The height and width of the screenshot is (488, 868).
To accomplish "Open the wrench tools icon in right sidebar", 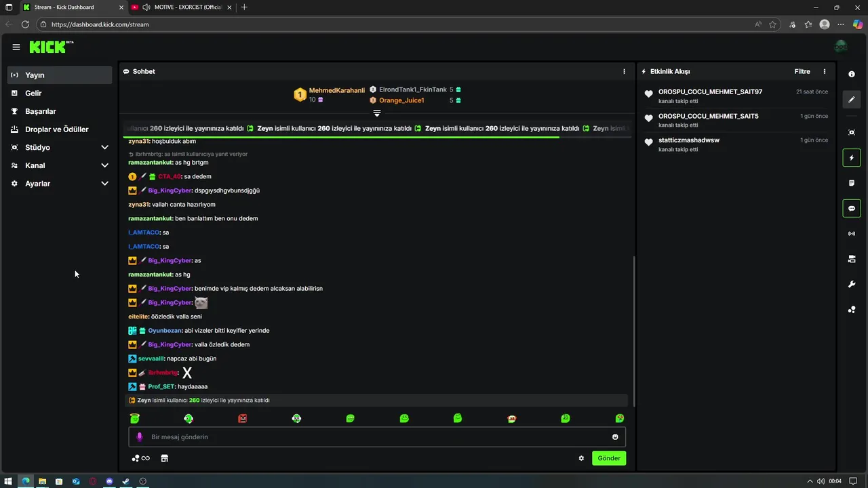I will (852, 284).
